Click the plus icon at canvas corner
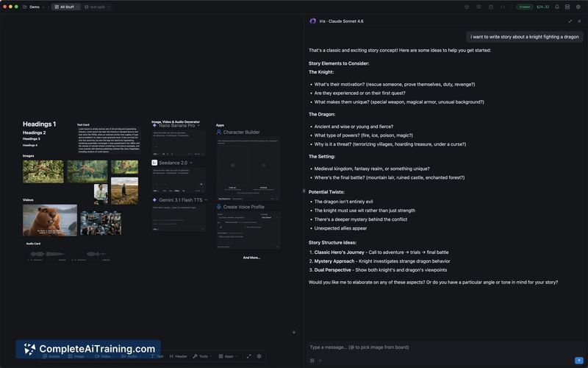This screenshot has width=588, height=368. point(294,333)
